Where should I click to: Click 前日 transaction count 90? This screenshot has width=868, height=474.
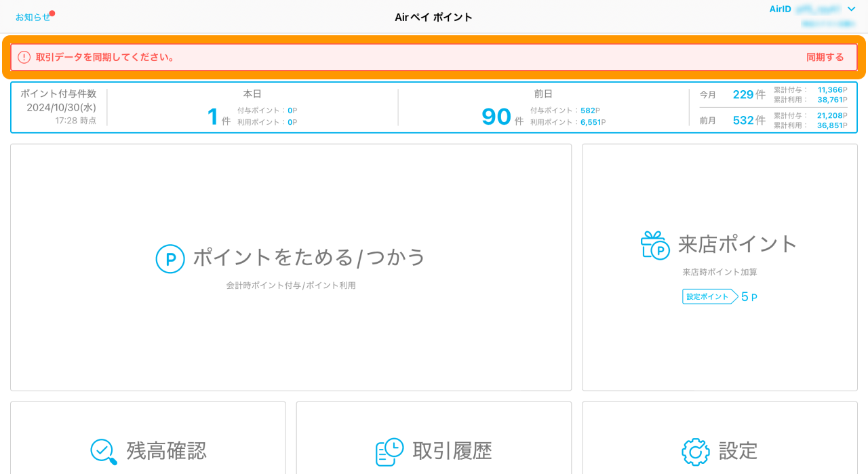coord(496,117)
